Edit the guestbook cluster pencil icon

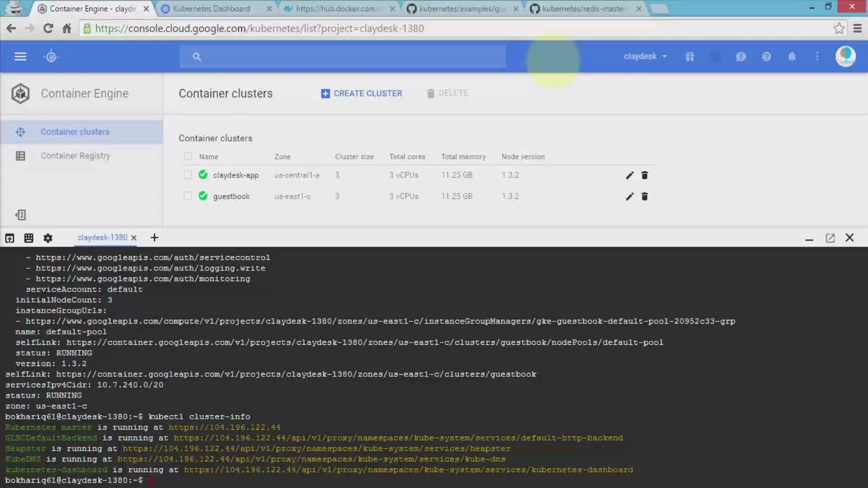[630, 196]
